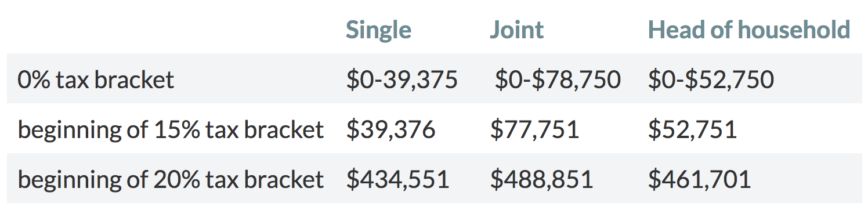The height and width of the screenshot is (210, 868).
Task: Select the beginning of 15% tax bracket label
Action: click(171, 129)
